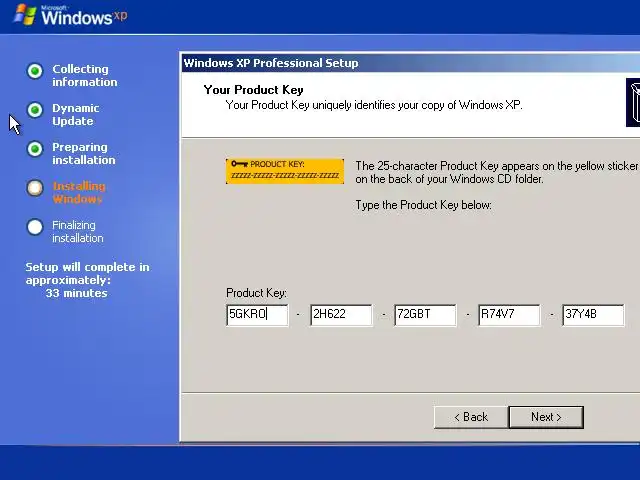The width and height of the screenshot is (640, 480).
Task: Click the Preparing installation step indicator
Action: 35,149
